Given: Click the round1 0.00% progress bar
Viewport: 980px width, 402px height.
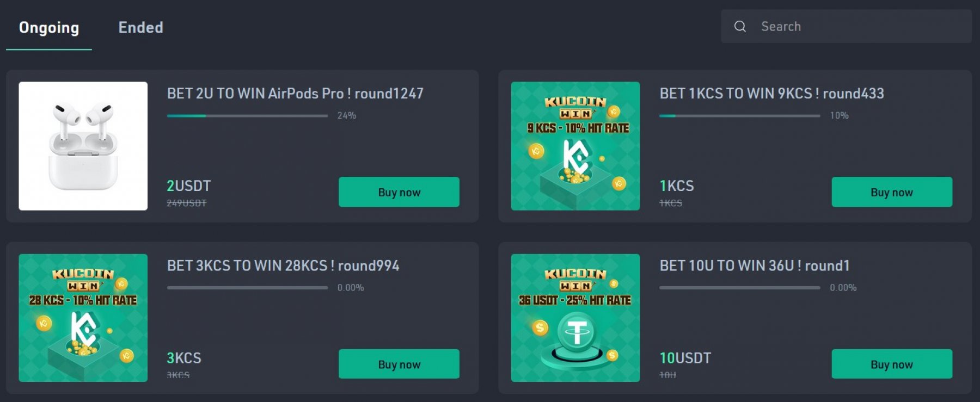Looking at the screenshot, I should pos(739,287).
